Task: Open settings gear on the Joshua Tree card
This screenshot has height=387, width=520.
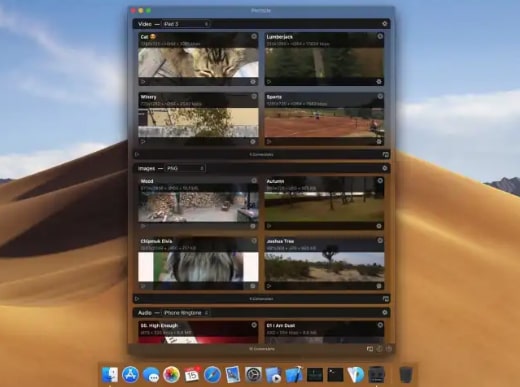Action: pyautogui.click(x=379, y=286)
